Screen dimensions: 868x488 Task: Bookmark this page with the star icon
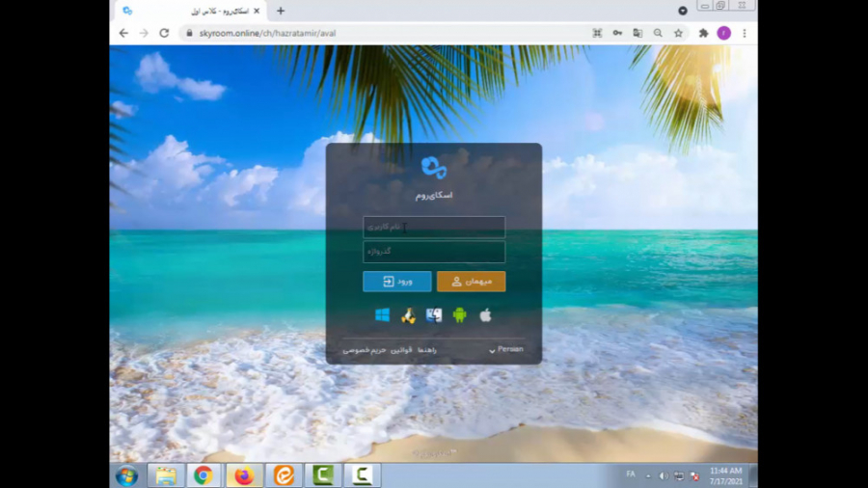tap(678, 33)
